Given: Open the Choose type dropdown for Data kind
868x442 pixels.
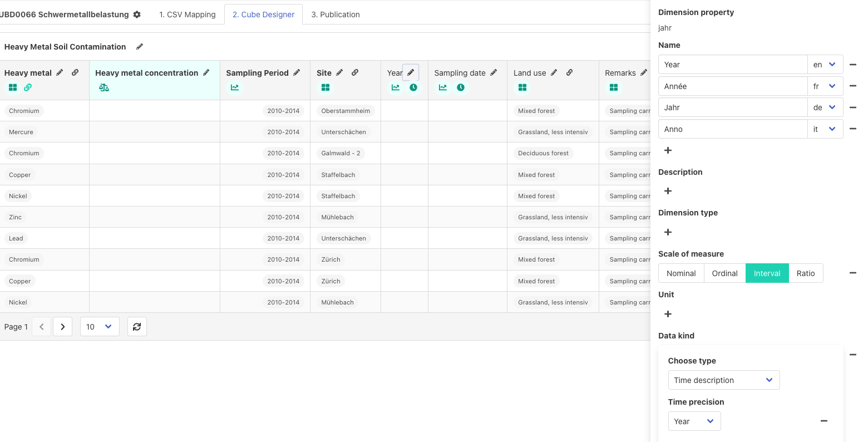Looking at the screenshot, I should coord(723,380).
